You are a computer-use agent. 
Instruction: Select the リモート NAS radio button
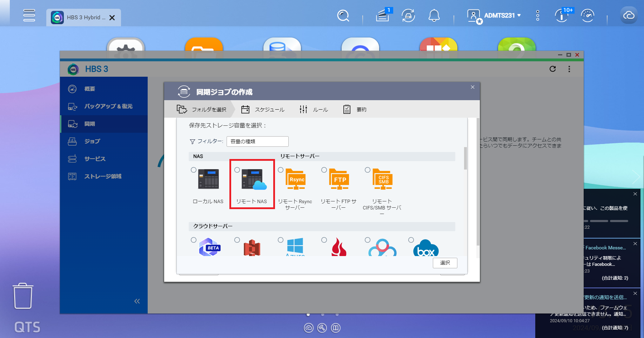pos(237,170)
